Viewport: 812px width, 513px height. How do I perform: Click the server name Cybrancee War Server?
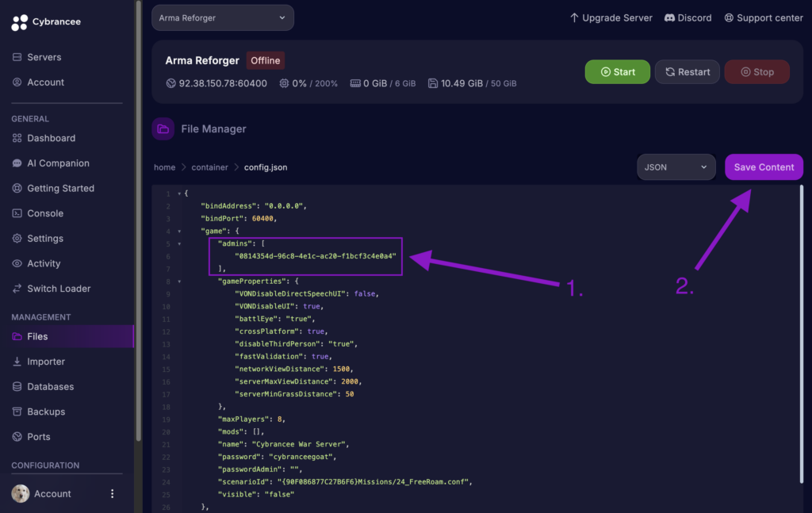tap(298, 444)
